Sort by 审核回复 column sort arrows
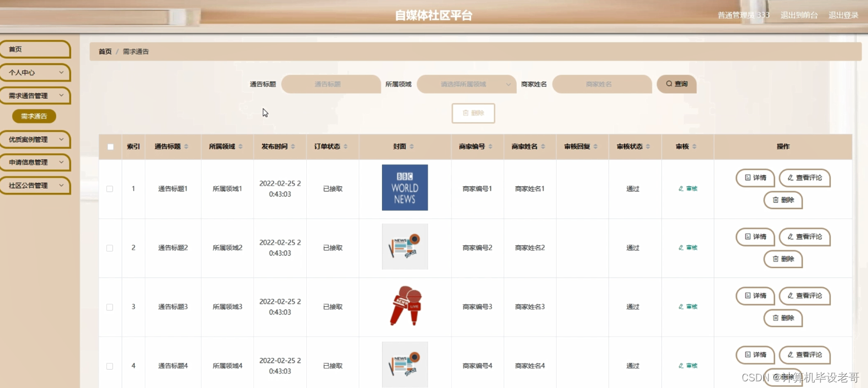 595,147
